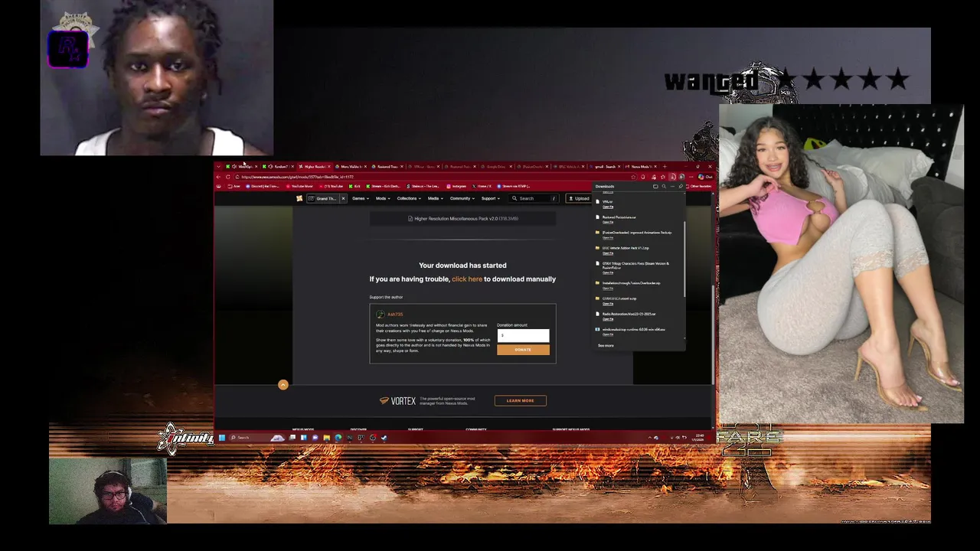Open Steam from the taskbar
The image size is (980, 551).
tap(384, 438)
